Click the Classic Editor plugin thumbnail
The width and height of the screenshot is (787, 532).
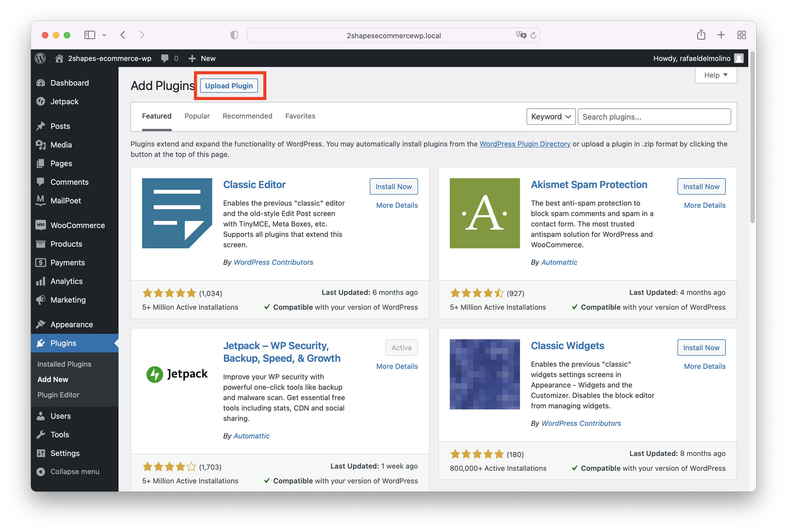pos(177,213)
